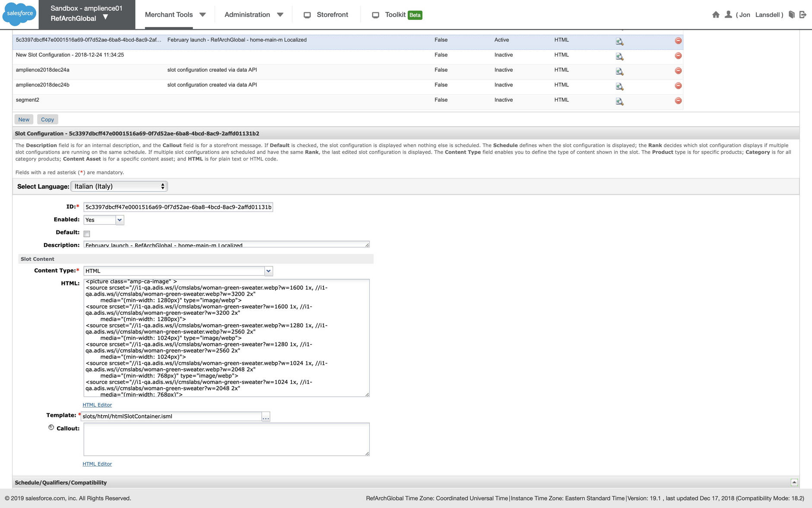Open the Storefront link
Image resolution: width=812 pixels, height=508 pixels.
pyautogui.click(x=332, y=15)
